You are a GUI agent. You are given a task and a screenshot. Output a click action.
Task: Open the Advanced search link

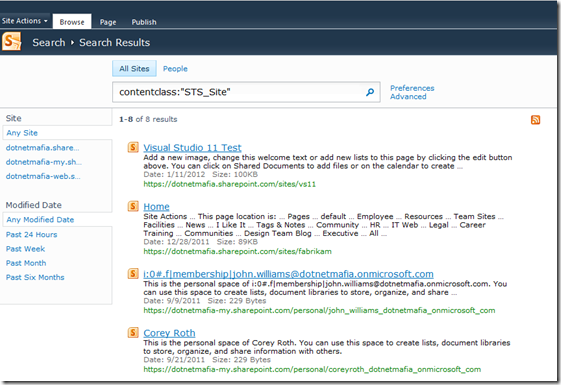pos(408,97)
